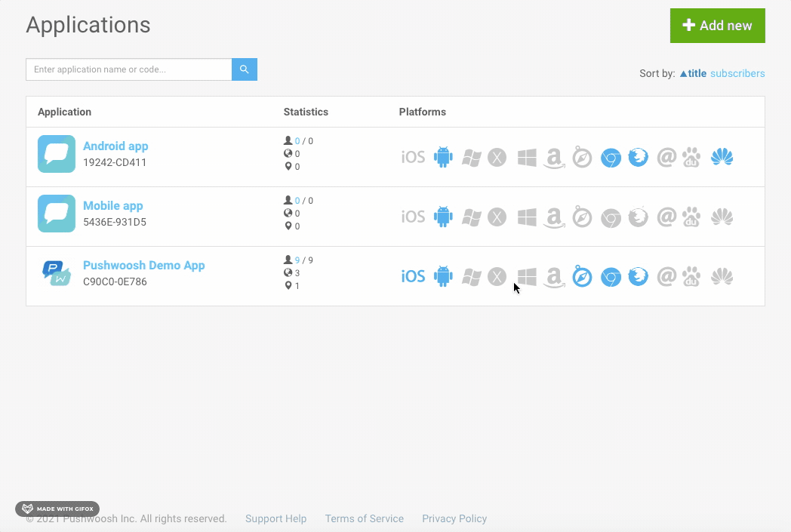The height and width of the screenshot is (532, 791).
Task: Click Firefox icon in Pushwoosh Demo App row
Action: 639,277
